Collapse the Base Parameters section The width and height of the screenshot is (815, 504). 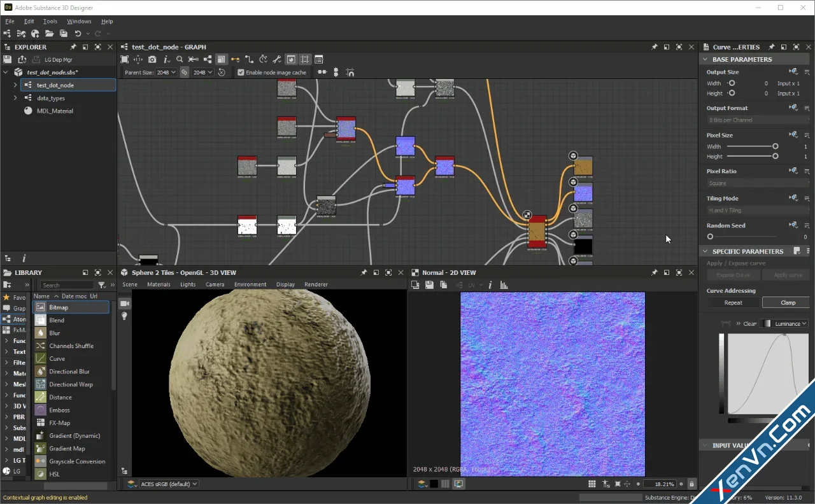pyautogui.click(x=705, y=59)
